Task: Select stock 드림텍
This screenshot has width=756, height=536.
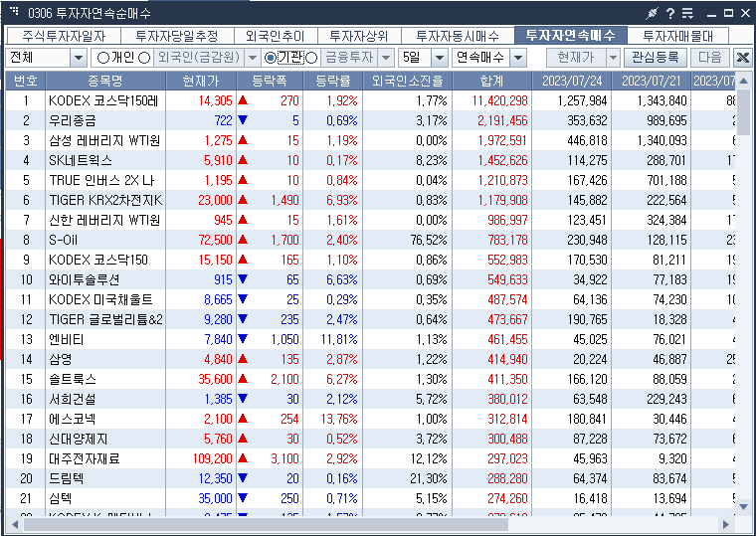Action: [x=66, y=478]
